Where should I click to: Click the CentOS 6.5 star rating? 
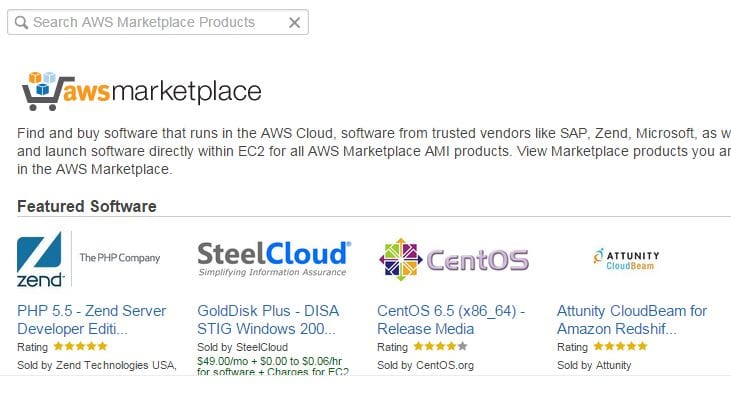click(x=440, y=347)
